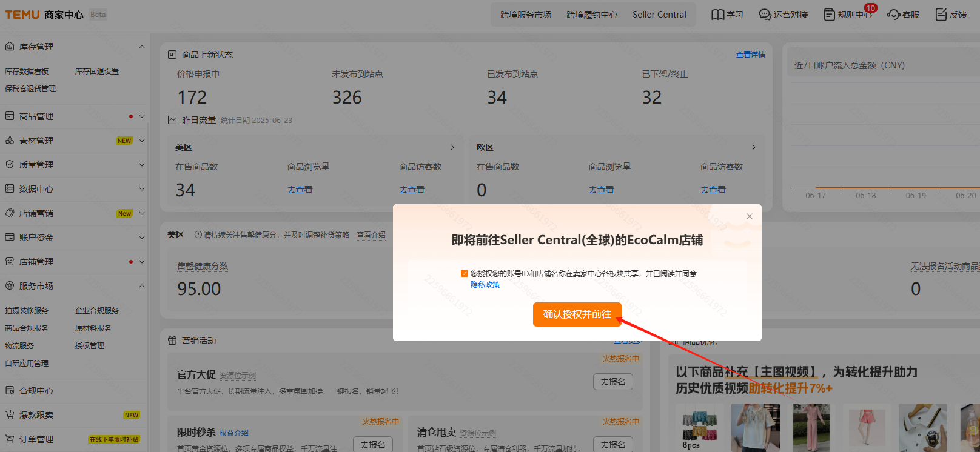Expand the 店铺营销 menu chevron
The image size is (980, 452).
[x=142, y=213]
